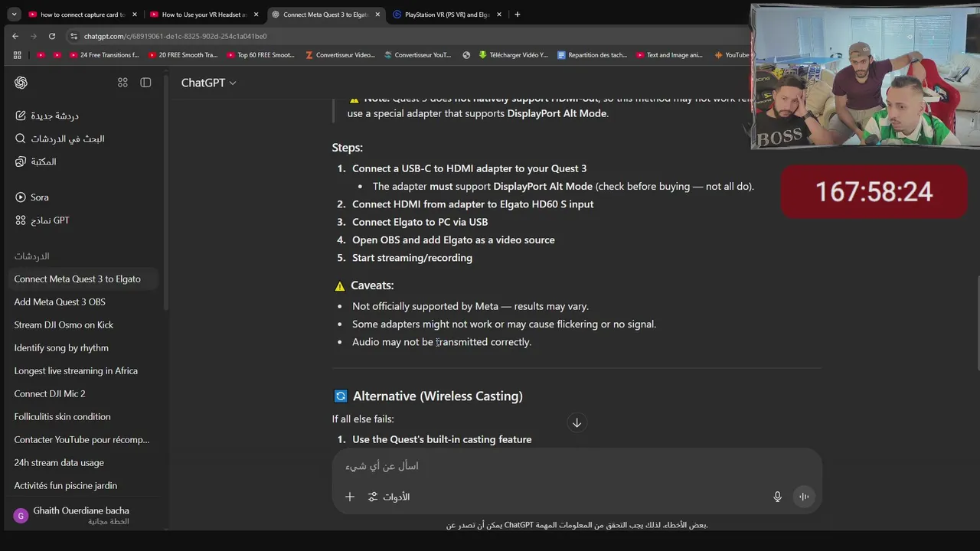This screenshot has height=551, width=980.
Task: Open the GPT models grid icon
Action: coord(21,220)
